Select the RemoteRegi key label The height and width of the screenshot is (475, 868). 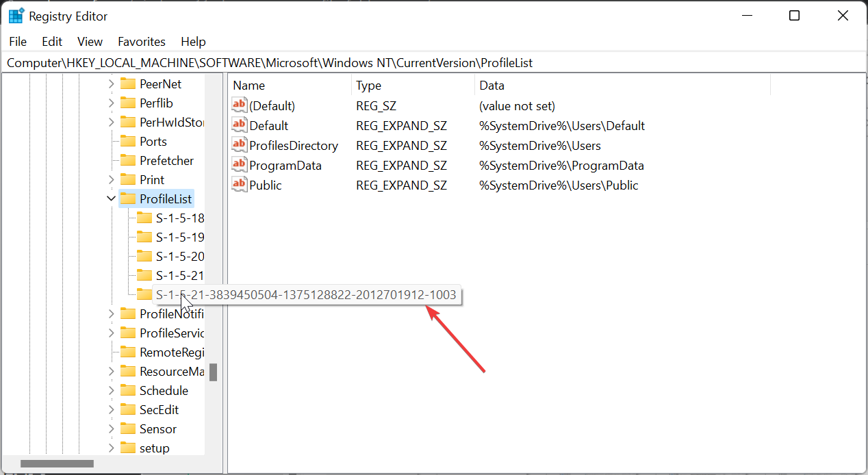click(172, 352)
